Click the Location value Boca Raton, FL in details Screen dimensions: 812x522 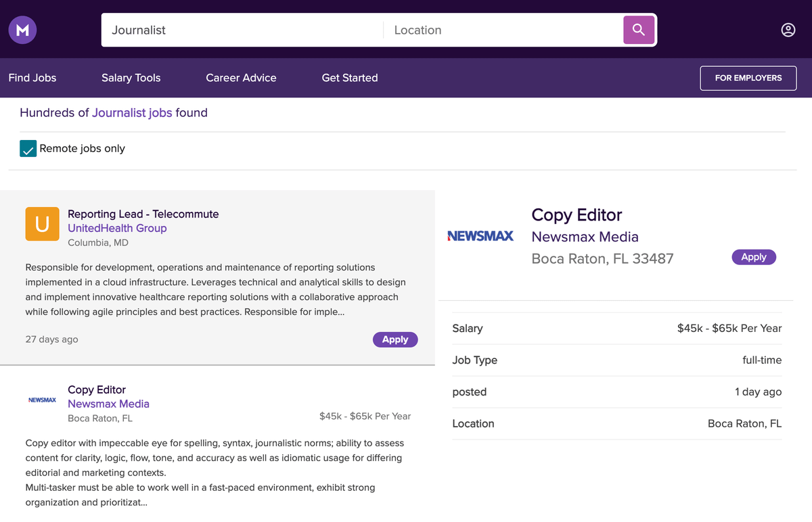pos(745,424)
